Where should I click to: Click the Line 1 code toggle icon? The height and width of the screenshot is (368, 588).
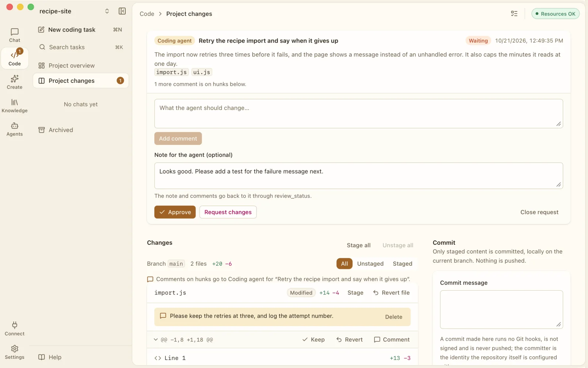coord(158,358)
